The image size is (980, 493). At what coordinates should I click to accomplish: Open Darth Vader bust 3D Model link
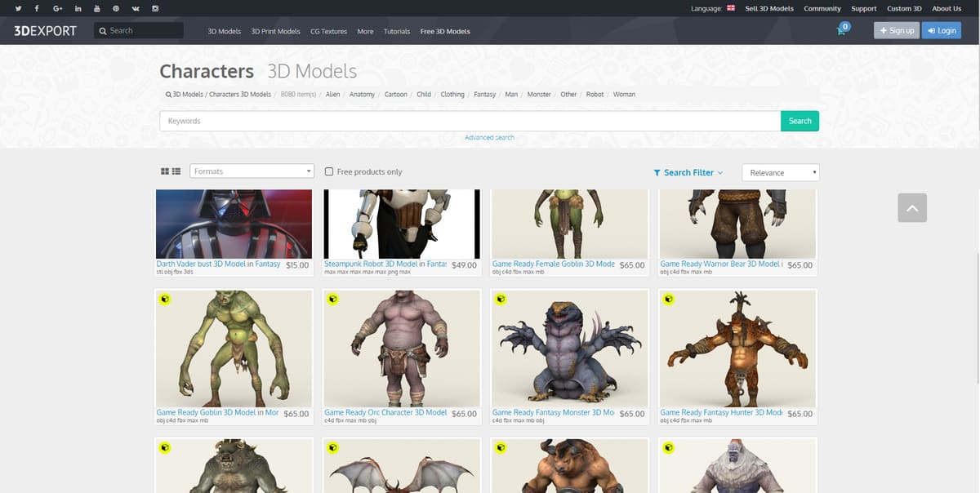pos(200,264)
